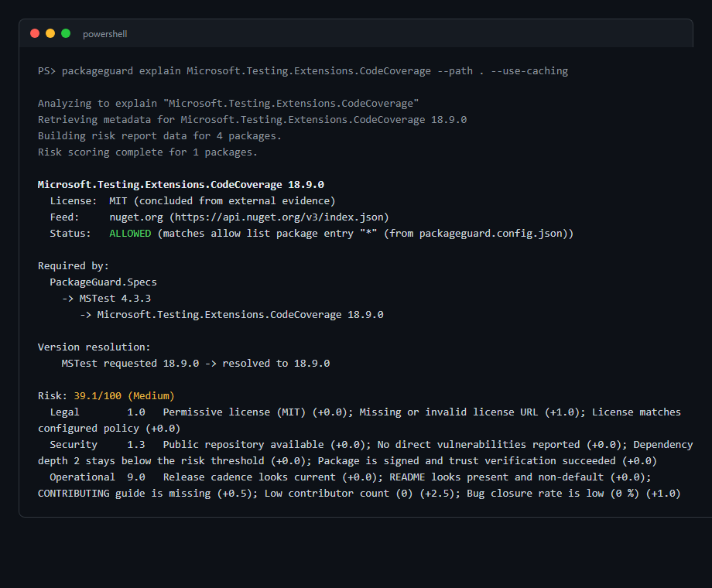
Task: Click the green 'ALLOWED' status
Action: click(130, 234)
